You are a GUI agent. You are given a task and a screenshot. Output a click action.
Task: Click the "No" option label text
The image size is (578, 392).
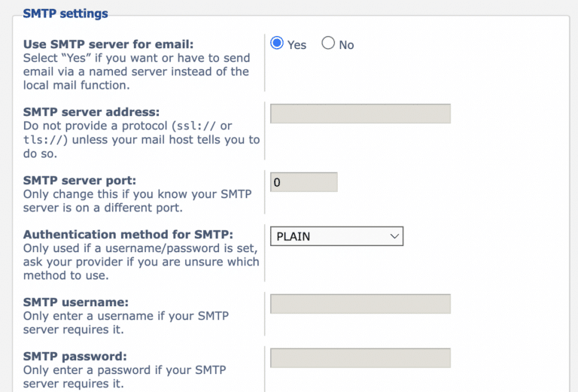tap(346, 45)
